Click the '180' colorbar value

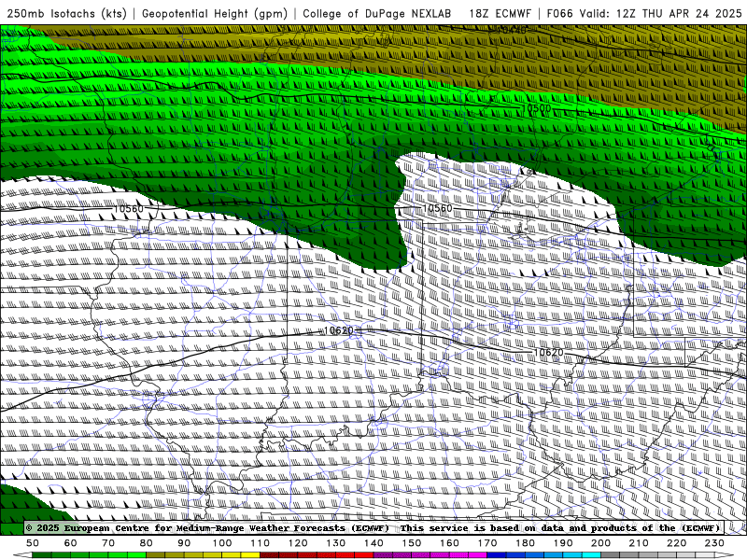(x=525, y=543)
